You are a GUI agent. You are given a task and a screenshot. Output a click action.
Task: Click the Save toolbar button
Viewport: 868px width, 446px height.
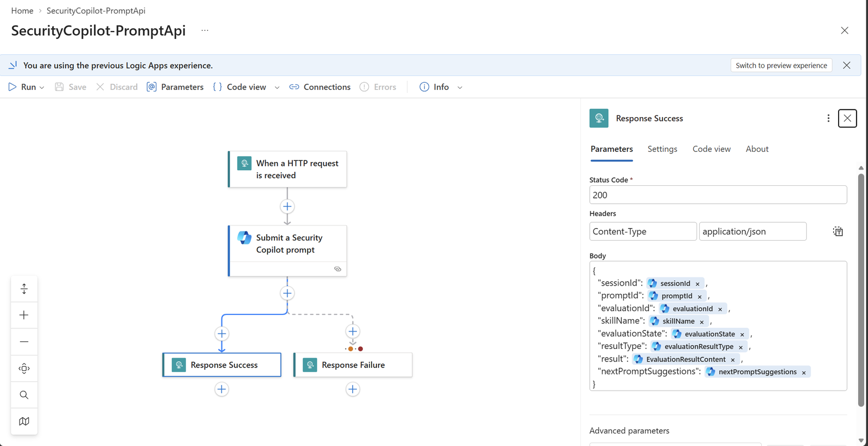click(71, 87)
